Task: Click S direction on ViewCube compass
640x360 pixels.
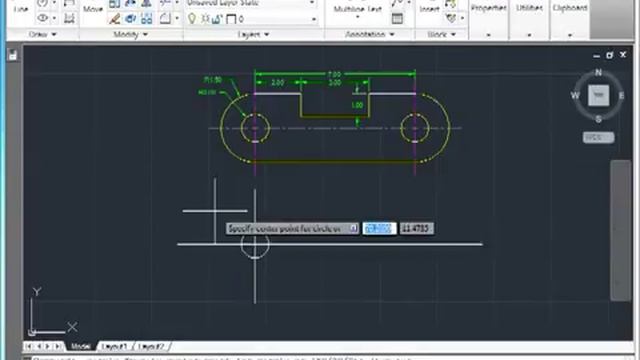Action: point(598,119)
